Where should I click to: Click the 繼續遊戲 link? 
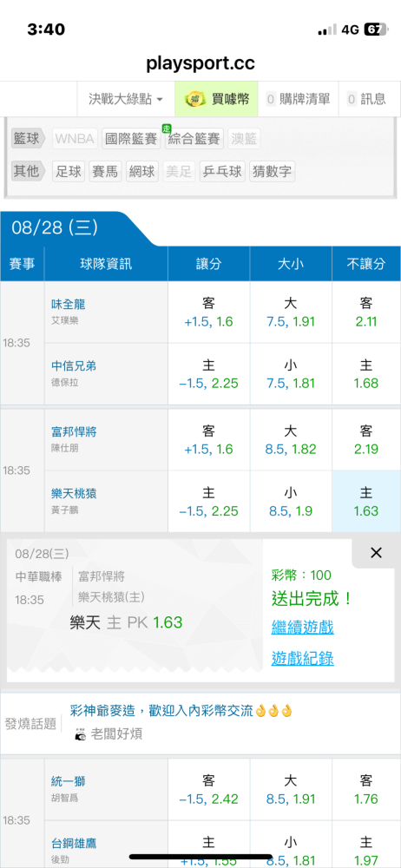302,628
